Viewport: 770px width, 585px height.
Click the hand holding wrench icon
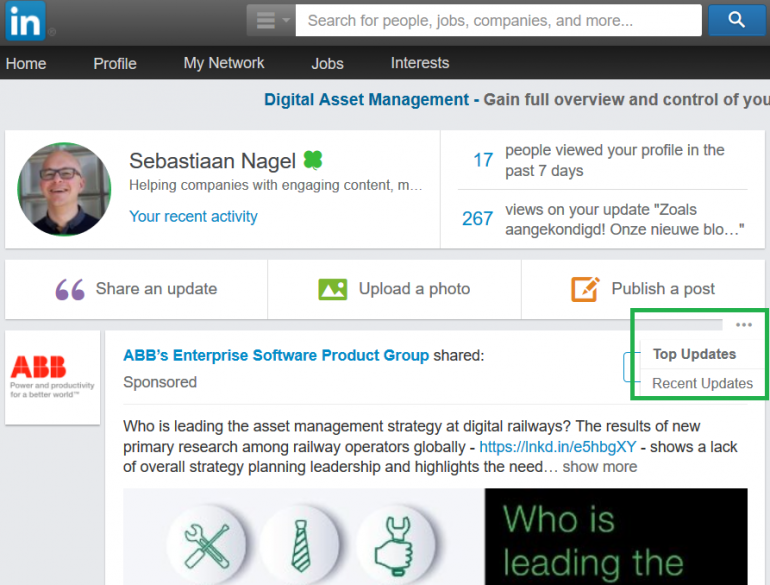point(395,546)
